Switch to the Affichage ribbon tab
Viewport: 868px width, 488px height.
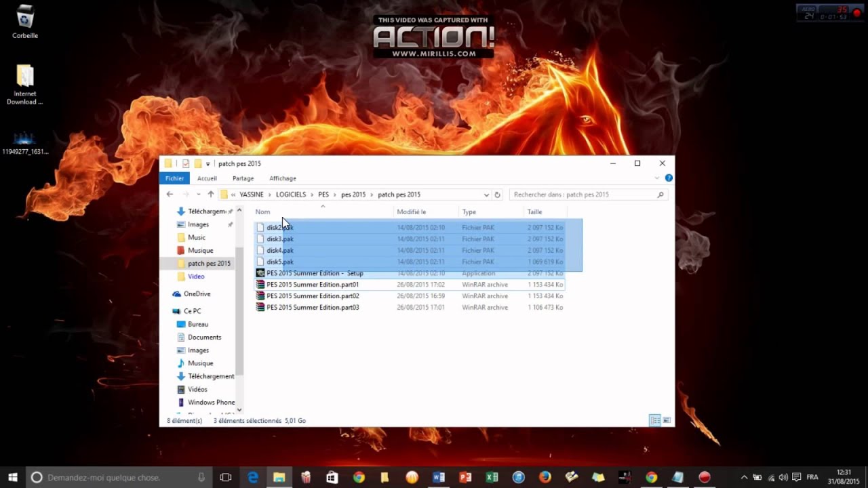coord(283,178)
